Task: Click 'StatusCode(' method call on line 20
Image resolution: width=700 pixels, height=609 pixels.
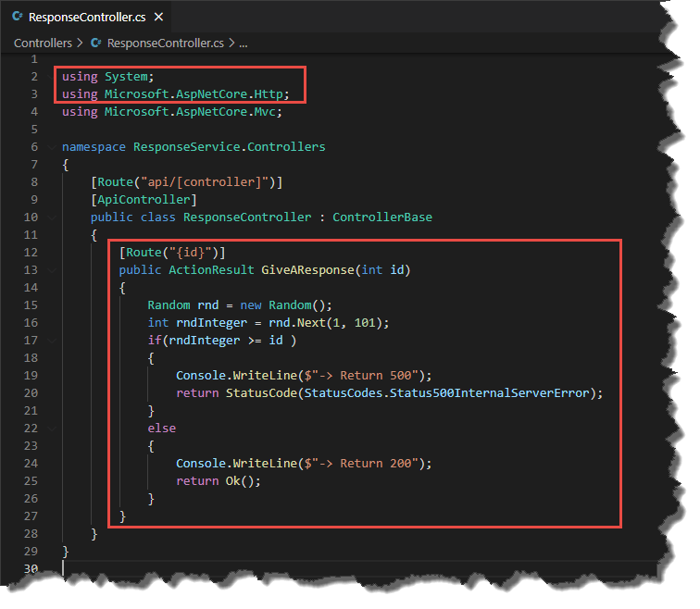Action: (265, 393)
